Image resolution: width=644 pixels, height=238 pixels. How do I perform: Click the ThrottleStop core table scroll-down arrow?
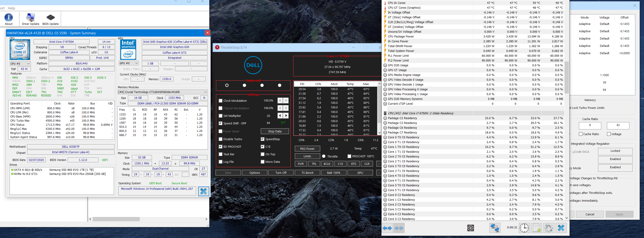click(x=379, y=133)
